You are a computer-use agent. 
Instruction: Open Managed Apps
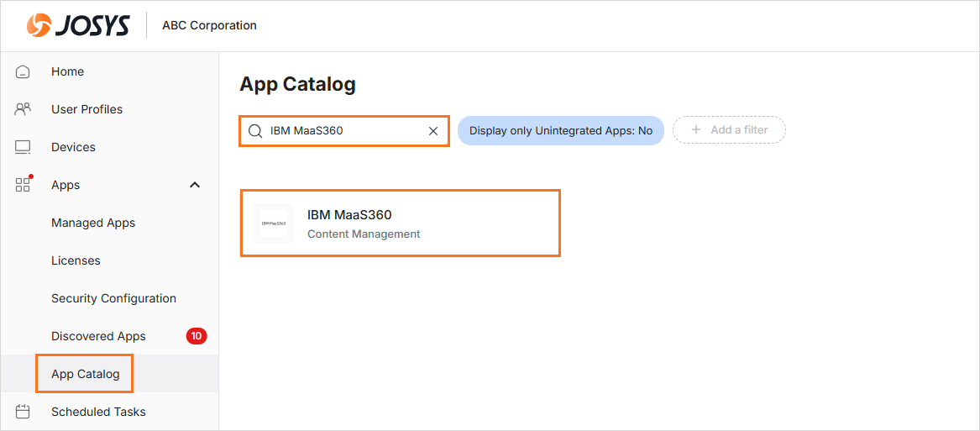93,223
